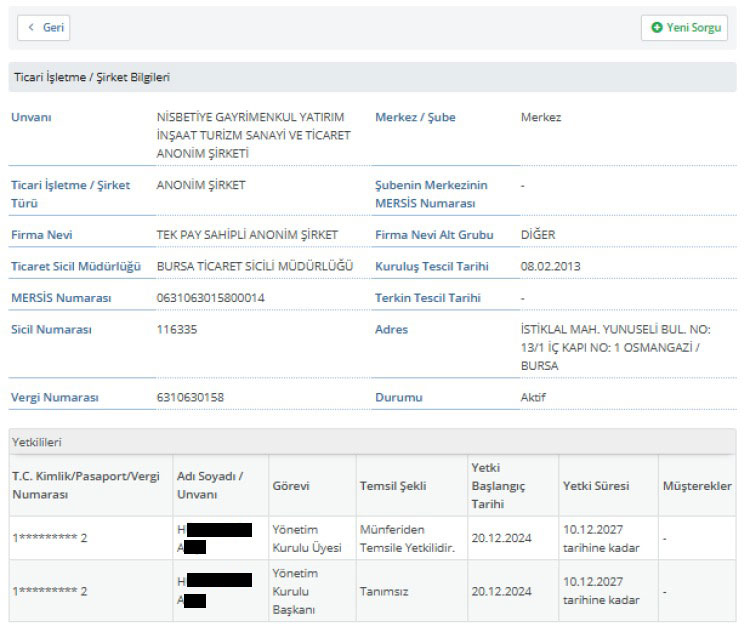The height and width of the screenshot is (638, 750).
Task: Click the Münferiden Temsile Yetkilidir cell
Action: pyautogui.click(x=406, y=538)
